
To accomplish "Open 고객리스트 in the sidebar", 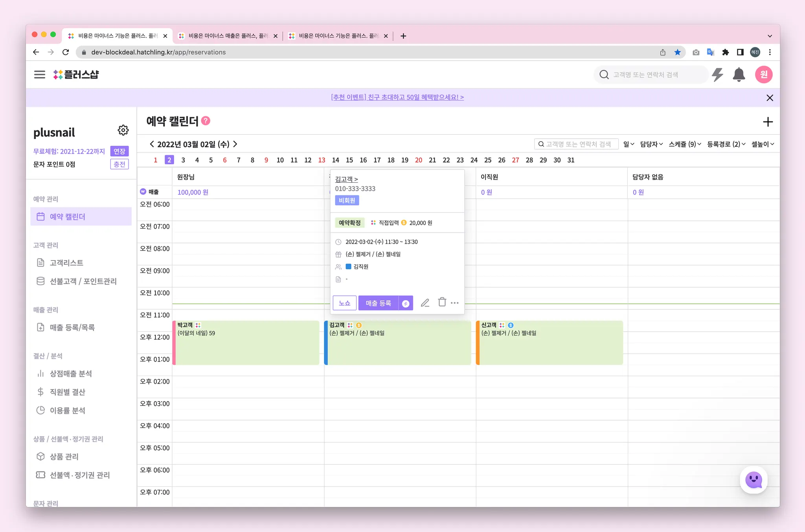I will pos(66,263).
